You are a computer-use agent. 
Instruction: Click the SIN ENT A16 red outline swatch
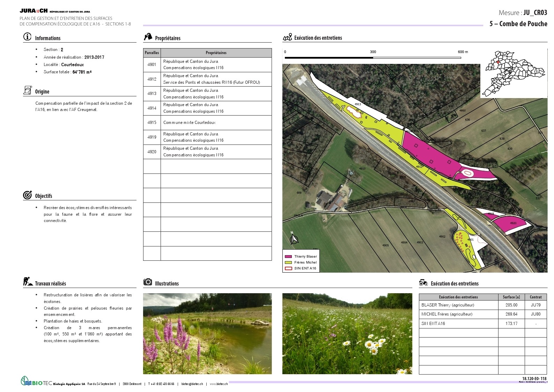[x=288, y=268]
